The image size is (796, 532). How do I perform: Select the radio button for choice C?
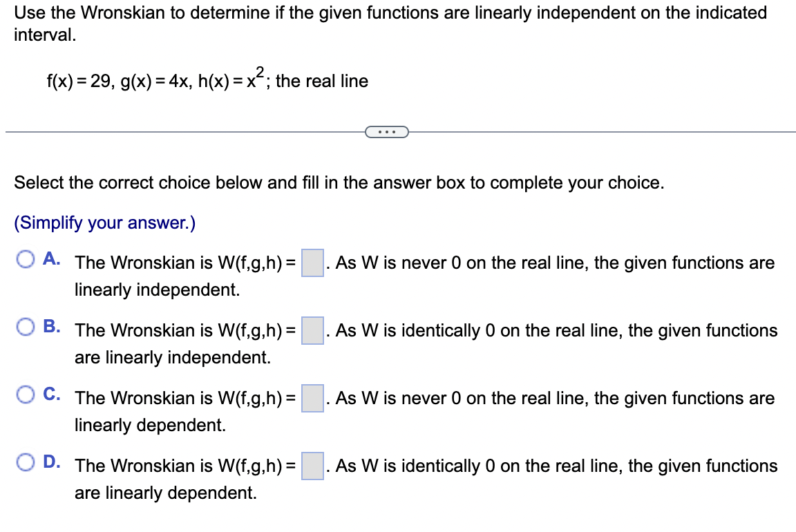pos(26,394)
